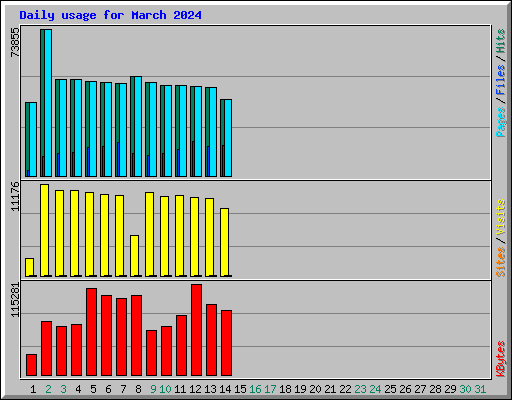The image size is (512, 400).
Task: Click the red KBytes bar for day 9
Action: tap(151, 353)
